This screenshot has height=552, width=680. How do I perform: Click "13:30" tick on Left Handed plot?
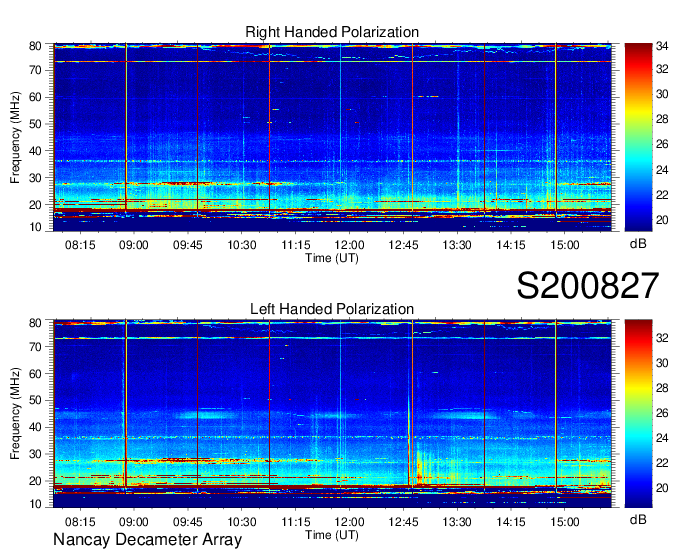point(457,522)
